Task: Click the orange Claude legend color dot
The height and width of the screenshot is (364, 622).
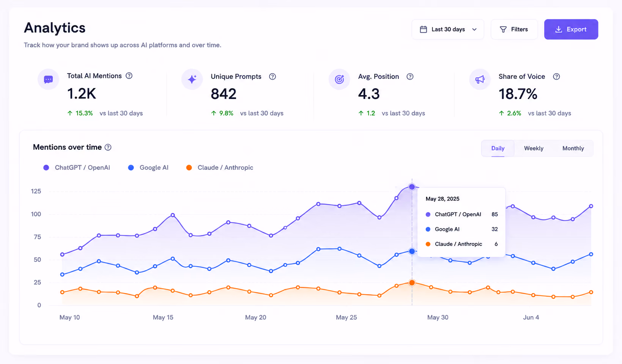Action: 189,168
